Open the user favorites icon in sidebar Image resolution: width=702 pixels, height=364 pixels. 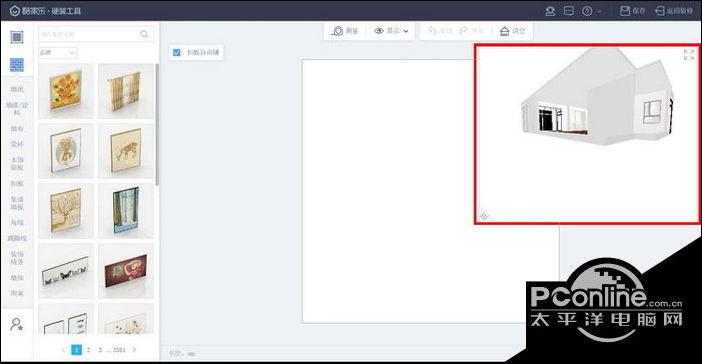pos(17,324)
